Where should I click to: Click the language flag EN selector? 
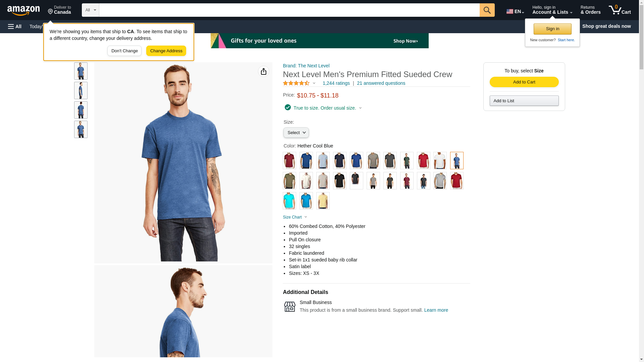click(515, 11)
